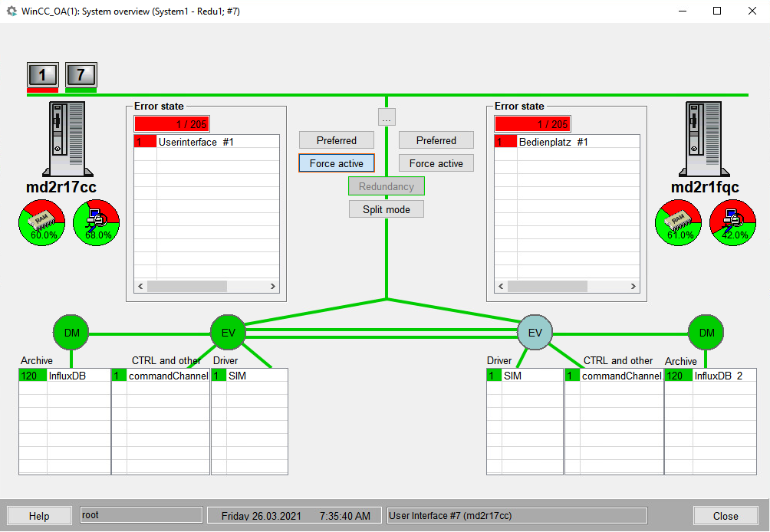Select the monitor icon numbered 1

(43, 74)
